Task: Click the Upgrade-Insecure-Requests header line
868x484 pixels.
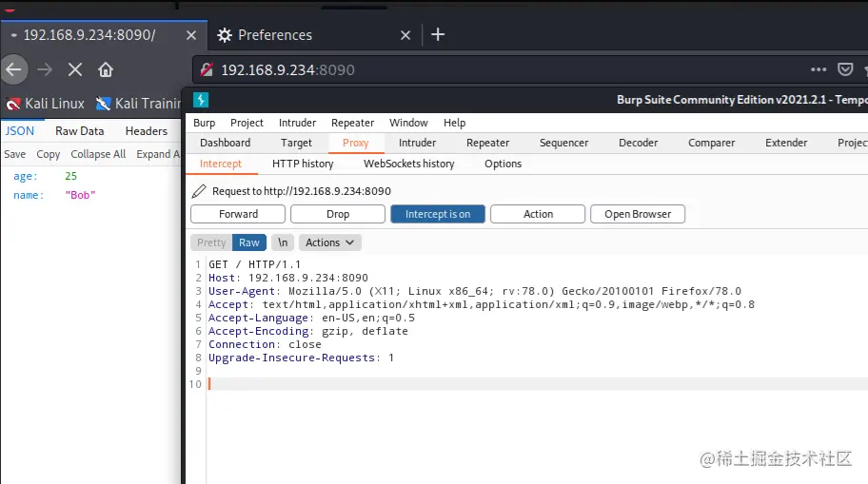Action: [x=301, y=358]
